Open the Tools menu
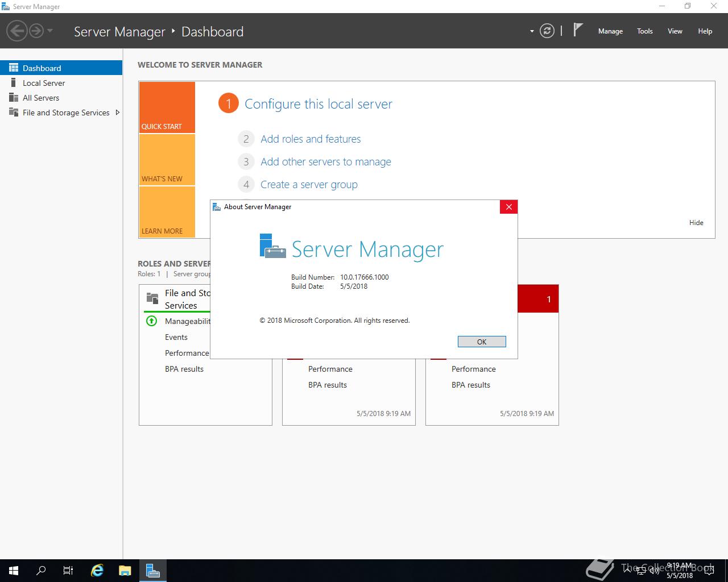The height and width of the screenshot is (582, 728). [644, 31]
